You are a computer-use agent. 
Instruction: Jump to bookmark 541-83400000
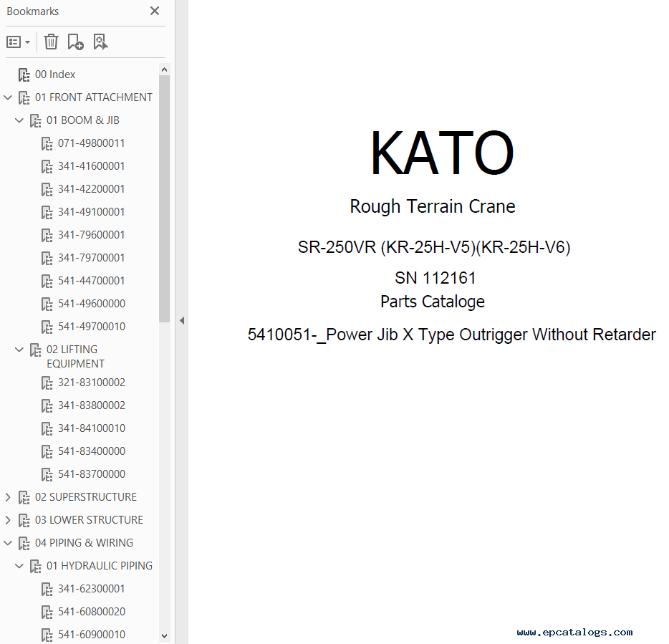coord(92,451)
